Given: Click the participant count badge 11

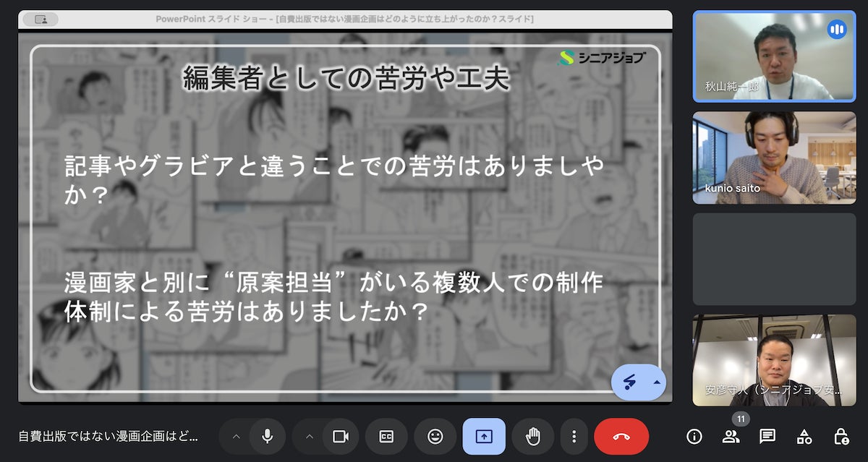Looking at the screenshot, I should [x=740, y=419].
